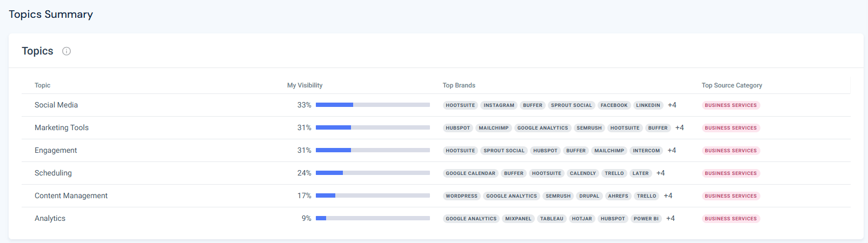Click Tableau brand tag
The width and height of the screenshot is (868, 243).
click(x=552, y=219)
